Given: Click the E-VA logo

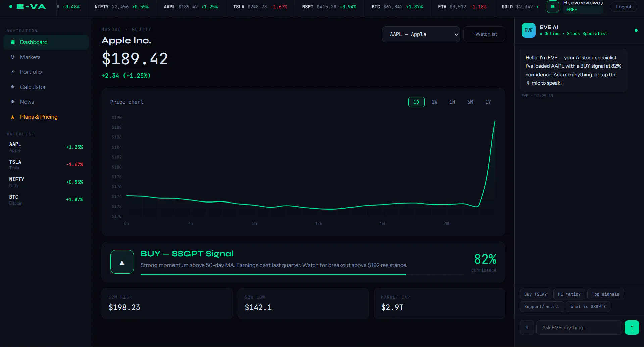Looking at the screenshot, I should pos(28,7).
